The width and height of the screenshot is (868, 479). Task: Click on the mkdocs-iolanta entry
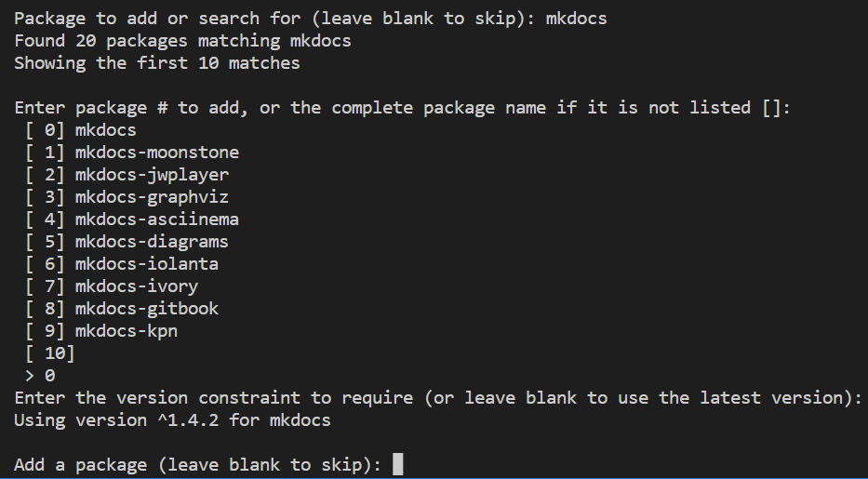(122, 264)
